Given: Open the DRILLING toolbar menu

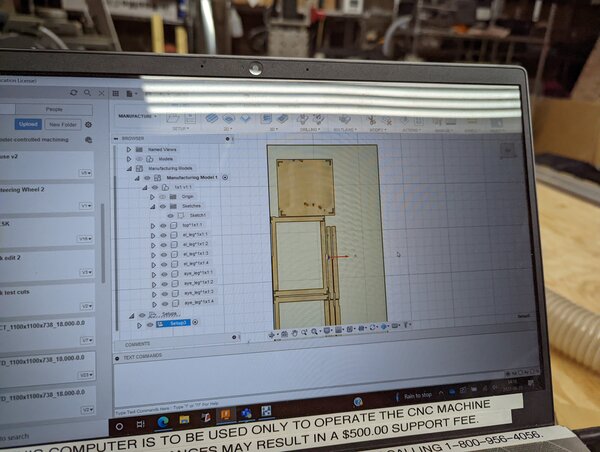Looking at the screenshot, I should pos(310,130).
